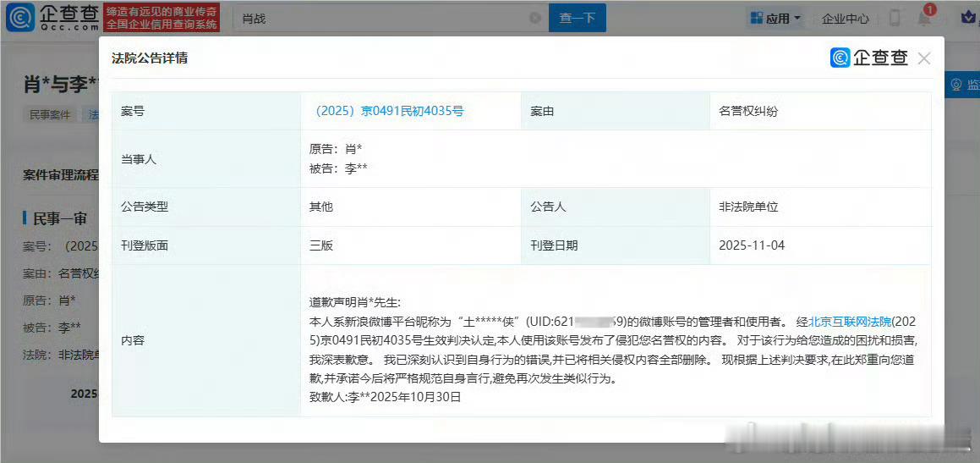The width and height of the screenshot is (980, 463).
Task: Click the 查一下 search button
Action: 577,18
